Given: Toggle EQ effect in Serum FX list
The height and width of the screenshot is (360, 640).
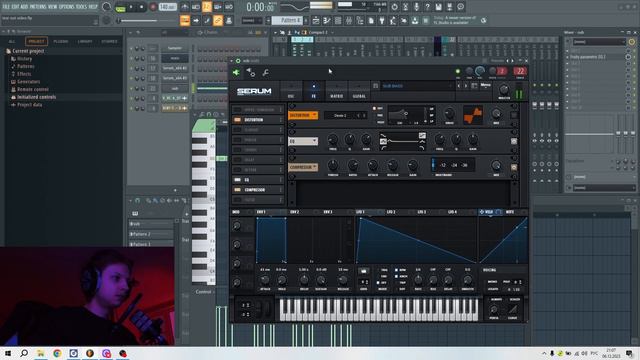Looking at the screenshot, I should pyautogui.click(x=237, y=180).
